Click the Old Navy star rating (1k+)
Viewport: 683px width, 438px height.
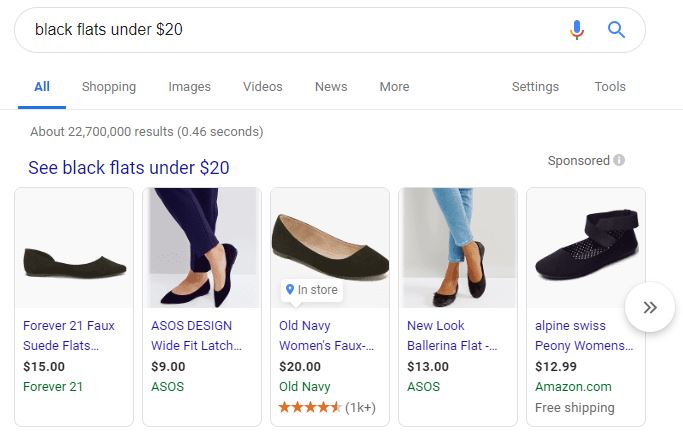[x=327, y=408]
